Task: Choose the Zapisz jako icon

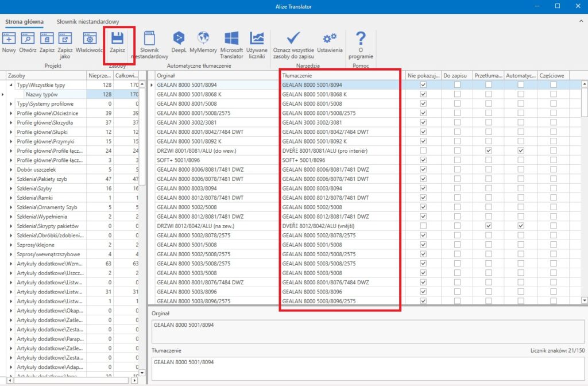Action: click(65, 45)
